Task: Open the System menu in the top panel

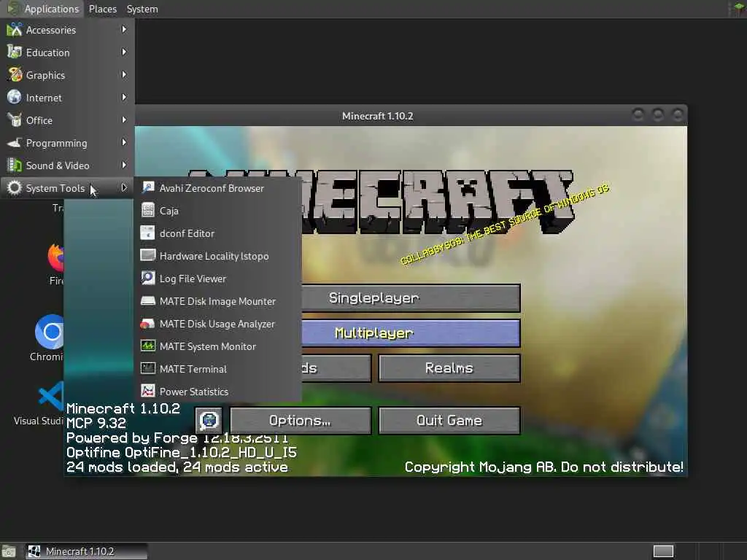Action: [142, 9]
